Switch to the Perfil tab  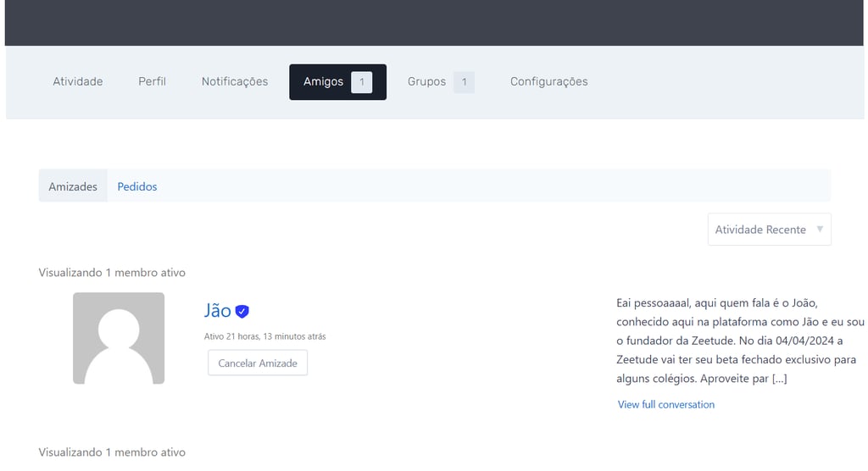152,82
